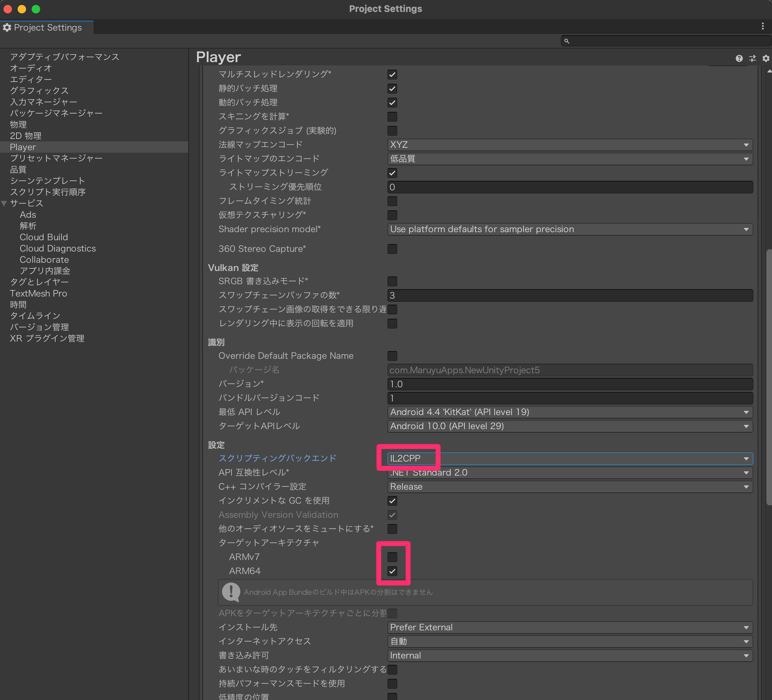
Task: Click the ライトマップのエンコード 低品質 dropdown
Action: [568, 159]
